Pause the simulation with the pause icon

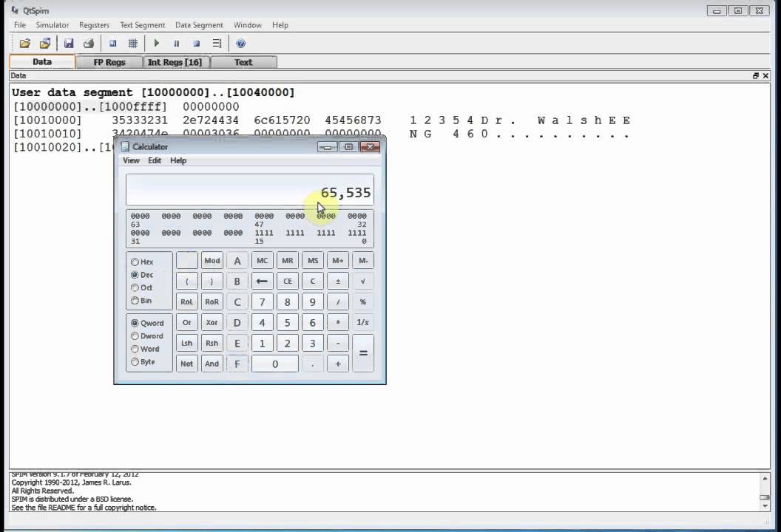pyautogui.click(x=176, y=44)
